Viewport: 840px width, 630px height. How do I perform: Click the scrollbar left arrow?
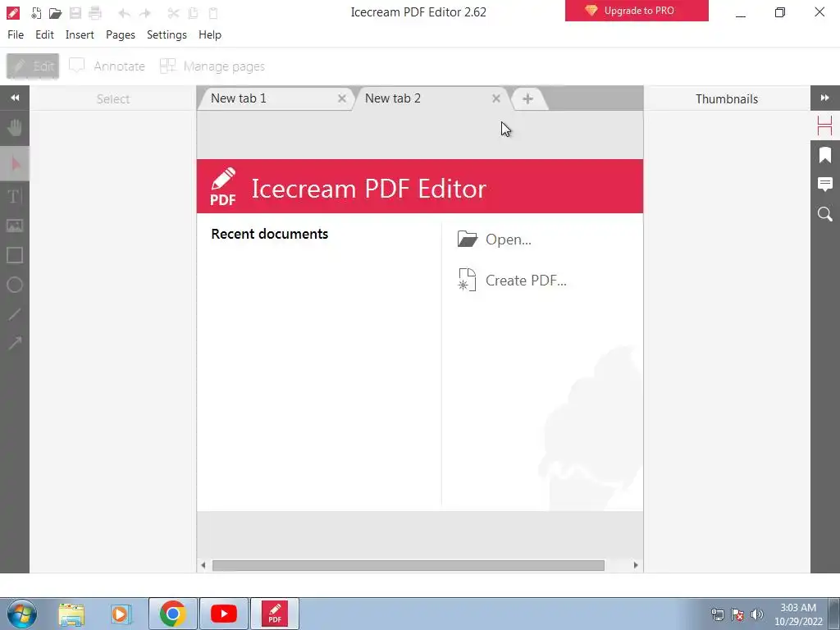pyautogui.click(x=203, y=565)
